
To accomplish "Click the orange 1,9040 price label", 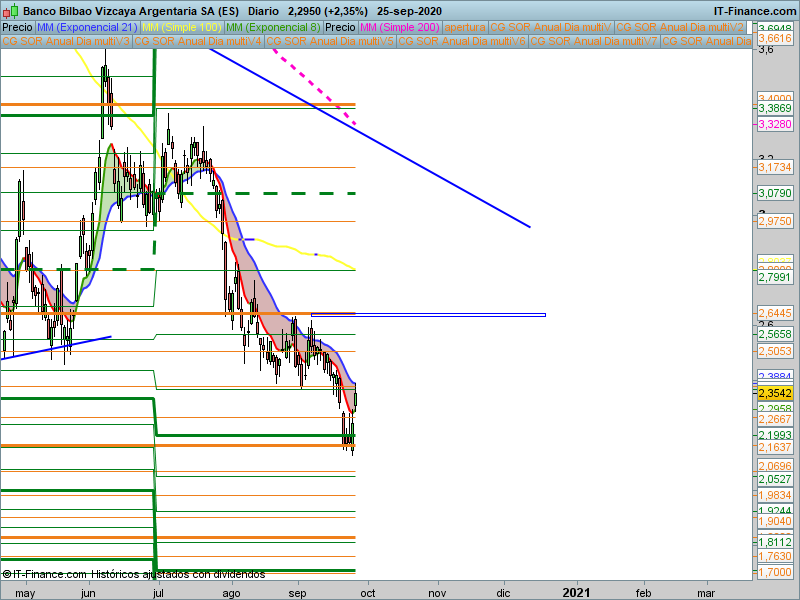I will pyautogui.click(x=775, y=521).
